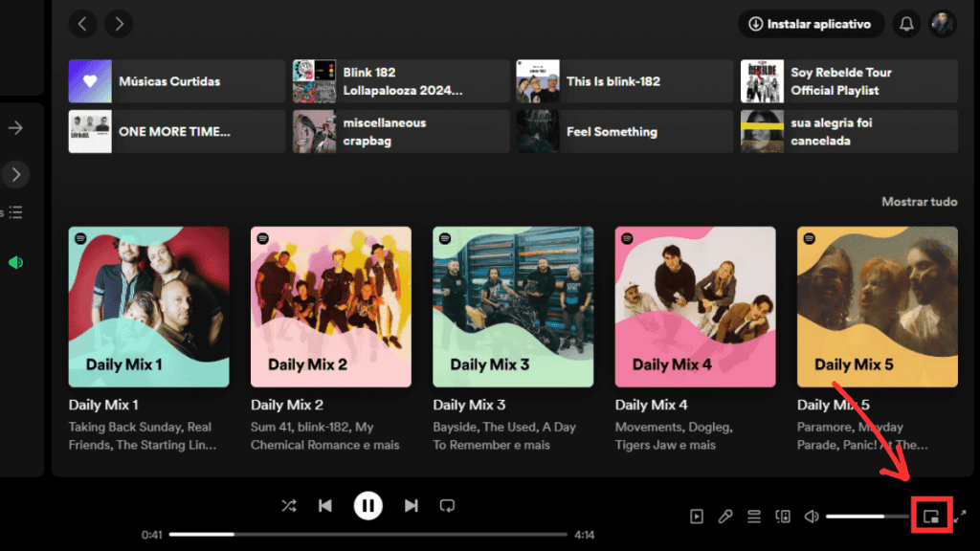The height and width of the screenshot is (551, 980).
Task: Toggle shuffle playback
Action: [289, 505]
